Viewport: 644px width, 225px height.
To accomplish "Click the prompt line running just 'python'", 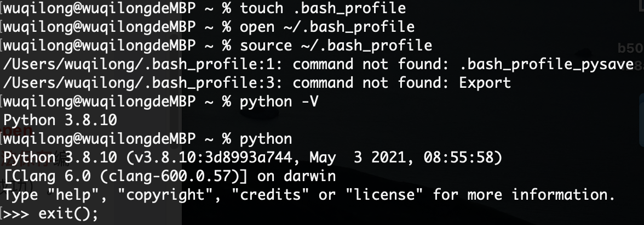I will pyautogui.click(x=148, y=139).
